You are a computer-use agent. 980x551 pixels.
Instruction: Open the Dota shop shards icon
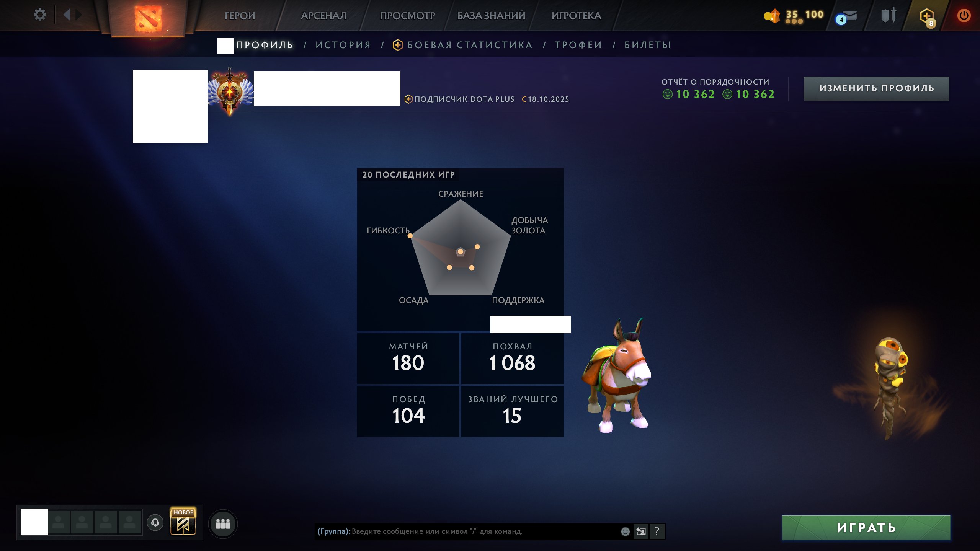point(772,16)
